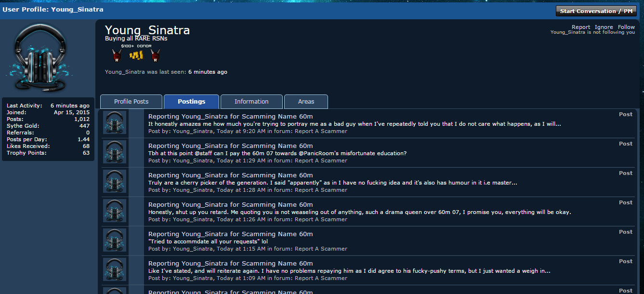Click the large headphones profile avatar
Image resolution: width=644 pixels, height=294 pixels.
click(40, 57)
